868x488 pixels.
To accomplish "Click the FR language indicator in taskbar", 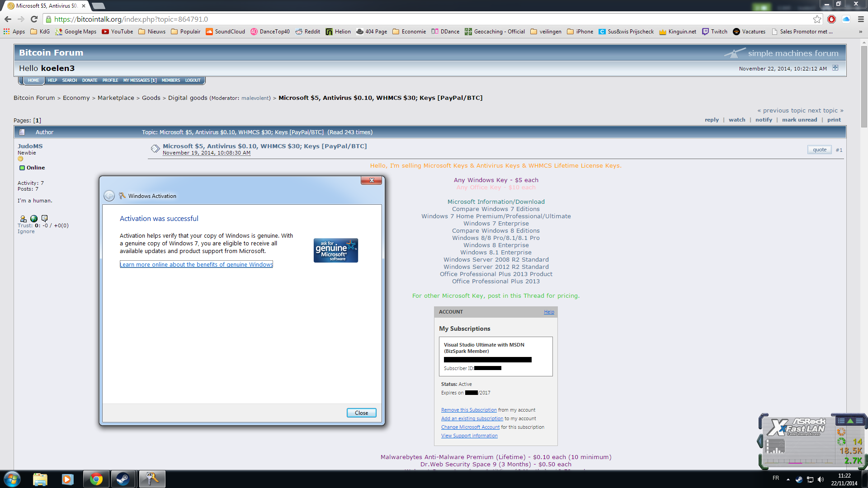I will 776,478.
